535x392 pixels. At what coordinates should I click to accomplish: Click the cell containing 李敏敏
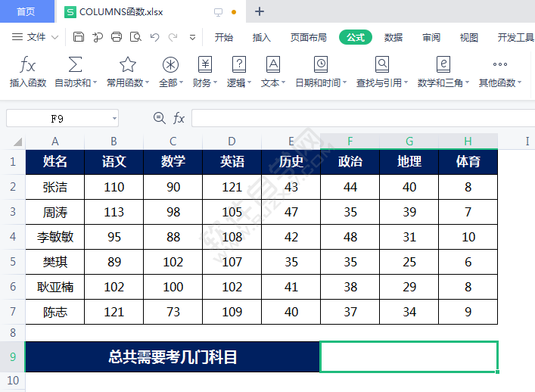(x=55, y=237)
